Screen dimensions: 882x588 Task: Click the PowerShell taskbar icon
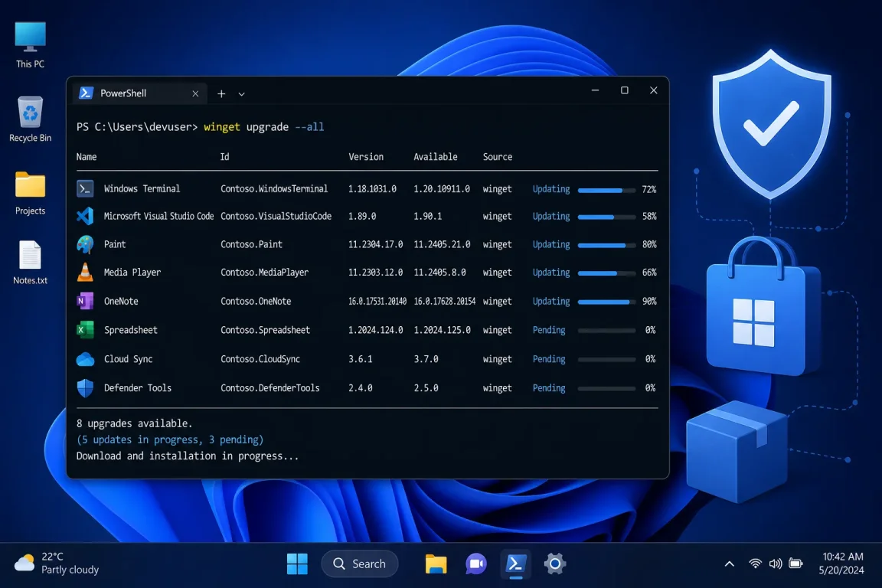click(516, 563)
